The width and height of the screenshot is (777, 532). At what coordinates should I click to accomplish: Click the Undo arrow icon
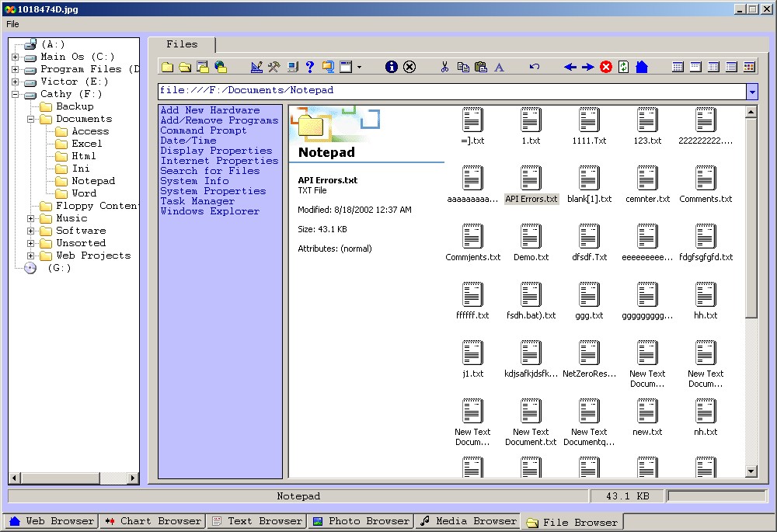click(x=535, y=67)
